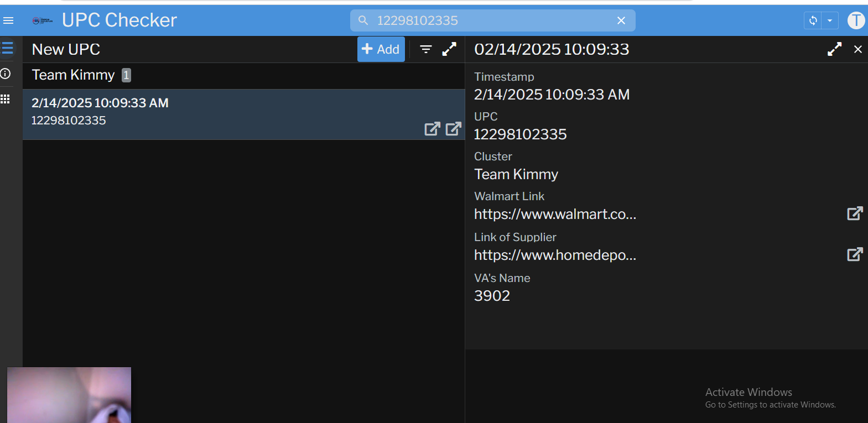The height and width of the screenshot is (423, 868).
Task: Collapse the Team Kimmy group header
Action: point(243,75)
